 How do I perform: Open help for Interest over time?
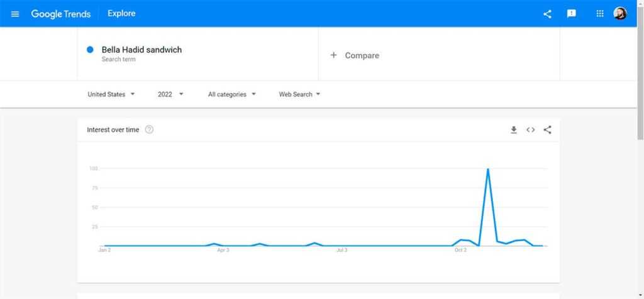tap(149, 130)
